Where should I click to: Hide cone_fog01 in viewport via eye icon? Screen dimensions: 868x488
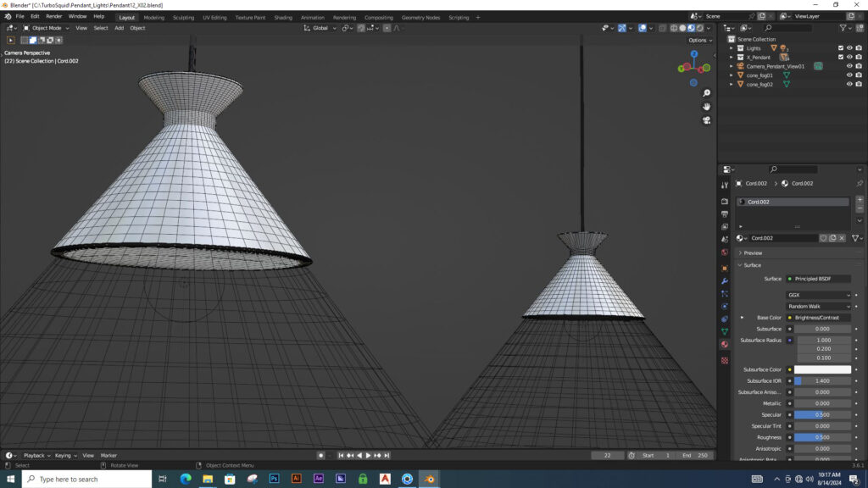pyautogui.click(x=849, y=75)
